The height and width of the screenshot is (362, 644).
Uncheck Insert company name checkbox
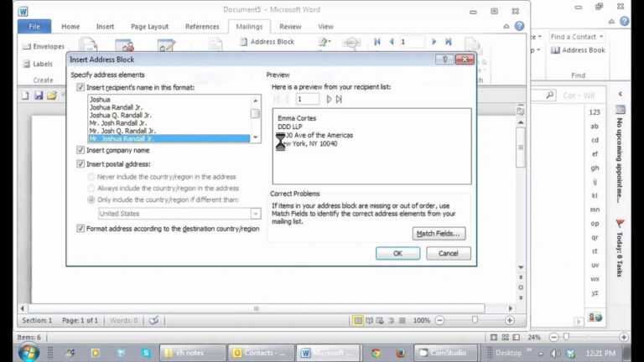[x=80, y=150]
